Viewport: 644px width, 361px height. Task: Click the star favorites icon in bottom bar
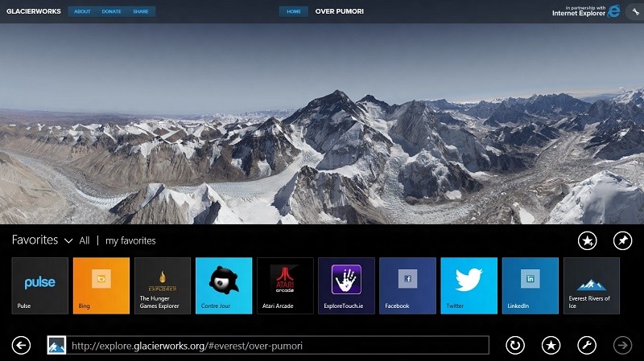[x=551, y=346]
